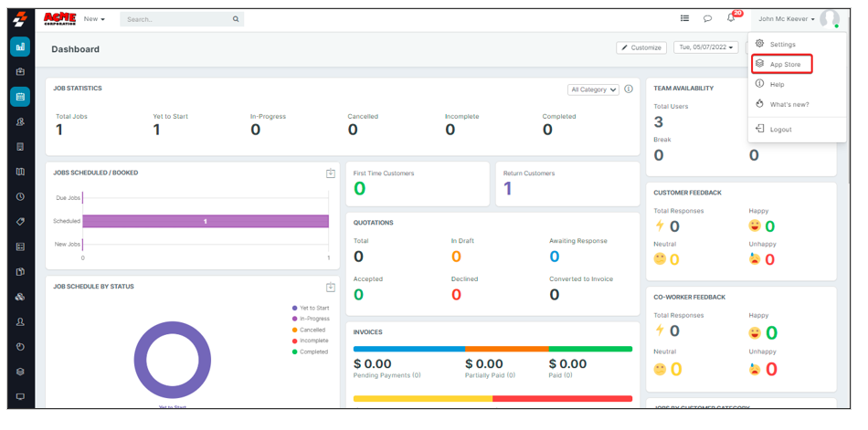Click the clock icon in left sidebar
This screenshot has width=868, height=430.
point(20,196)
